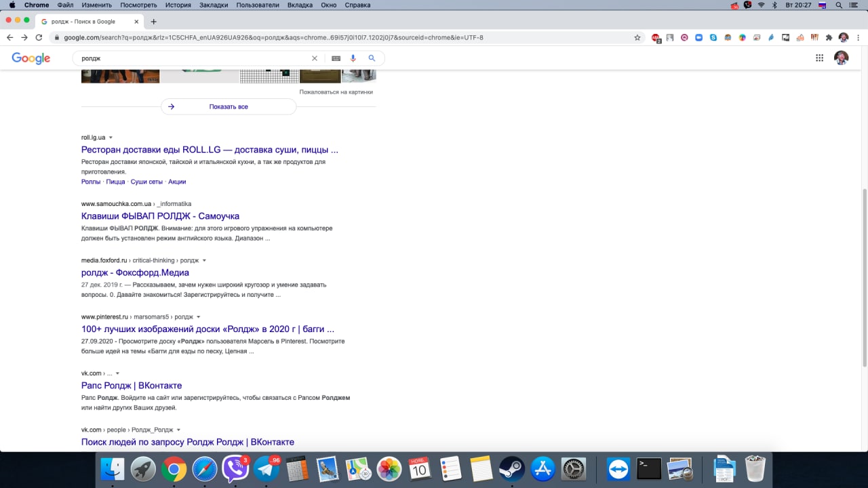Open the Wi-Fi status menu
The image size is (868, 488).
coord(762,5)
